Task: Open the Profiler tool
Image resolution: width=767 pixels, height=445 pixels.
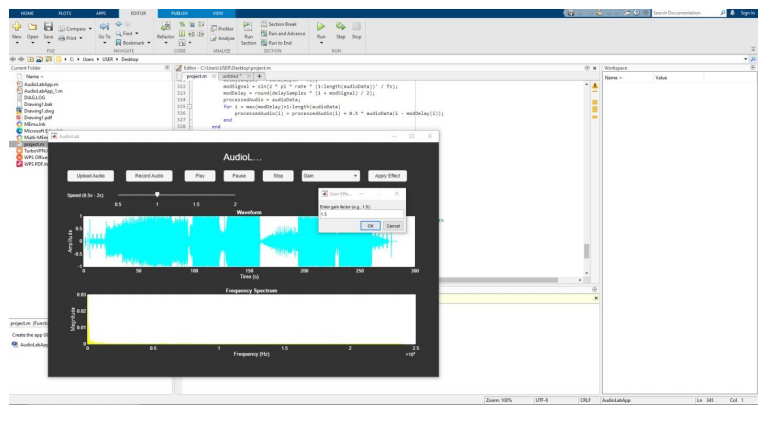Action: tap(222, 29)
